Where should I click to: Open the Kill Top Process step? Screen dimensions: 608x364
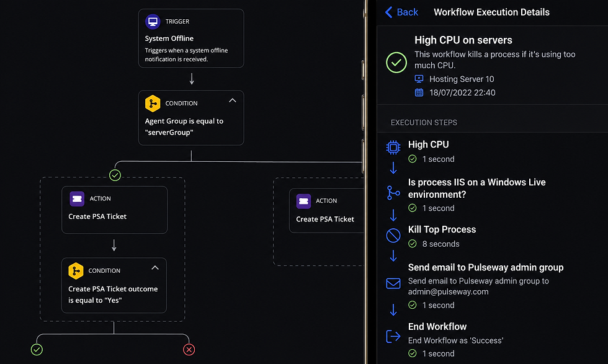[442, 229]
